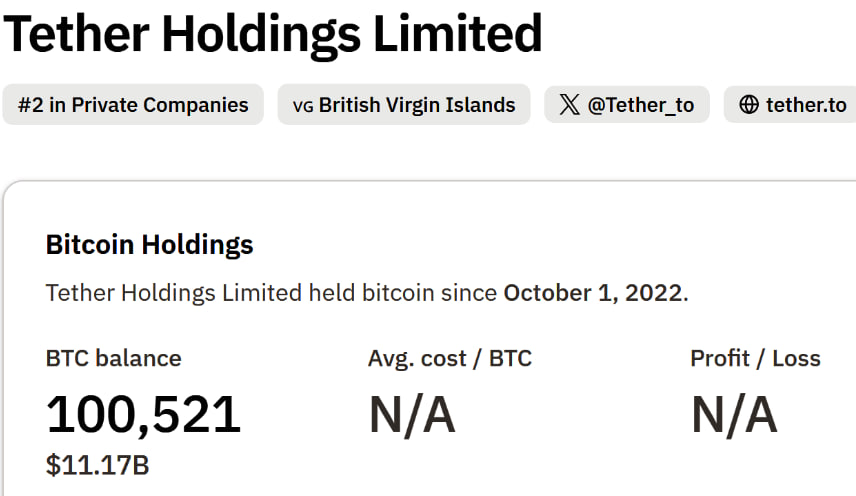The width and height of the screenshot is (856, 496).
Task: Click the Tether Holdings Limited page title
Action: pos(272,33)
